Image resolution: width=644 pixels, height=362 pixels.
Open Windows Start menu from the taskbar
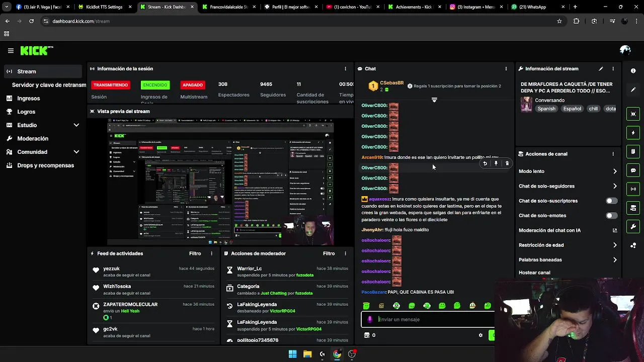tap(292, 354)
